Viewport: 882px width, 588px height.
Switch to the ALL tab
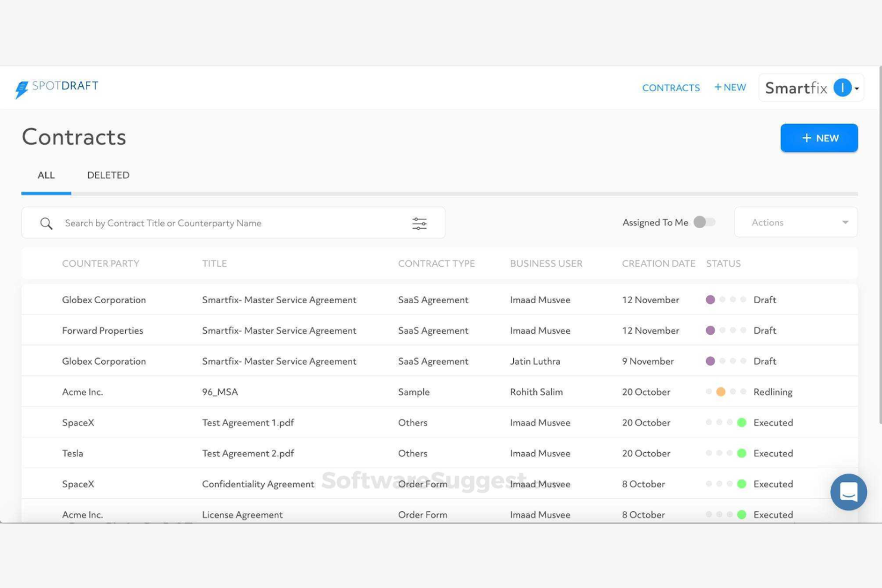(46, 175)
